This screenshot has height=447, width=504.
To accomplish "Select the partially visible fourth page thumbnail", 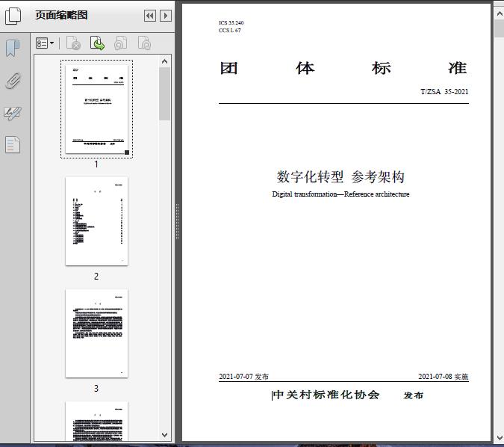I will [97, 421].
